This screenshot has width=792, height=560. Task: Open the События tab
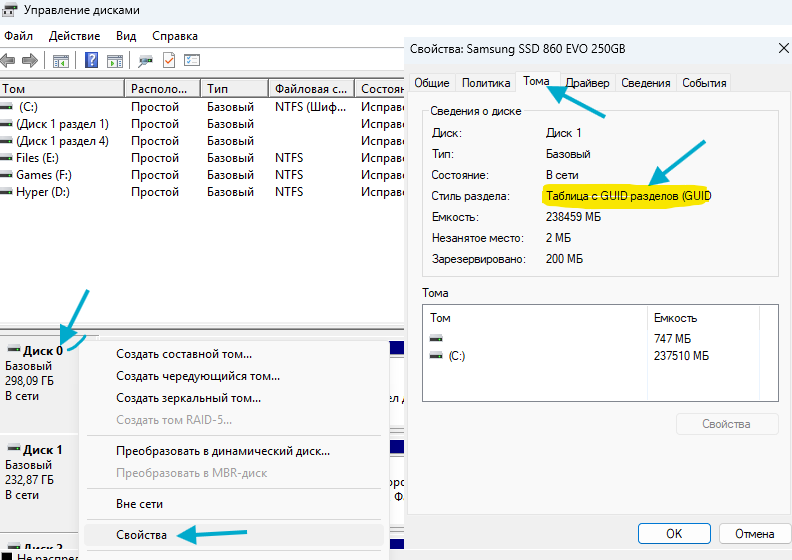(704, 83)
